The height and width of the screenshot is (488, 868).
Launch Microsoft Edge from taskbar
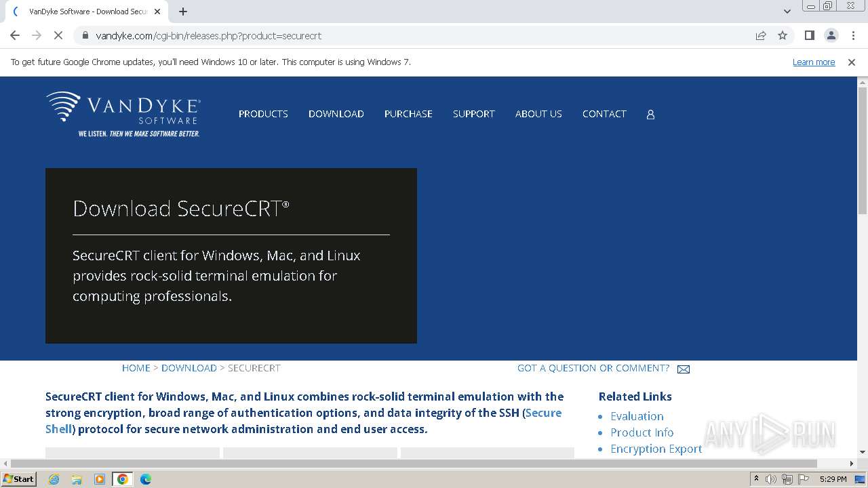[146, 479]
